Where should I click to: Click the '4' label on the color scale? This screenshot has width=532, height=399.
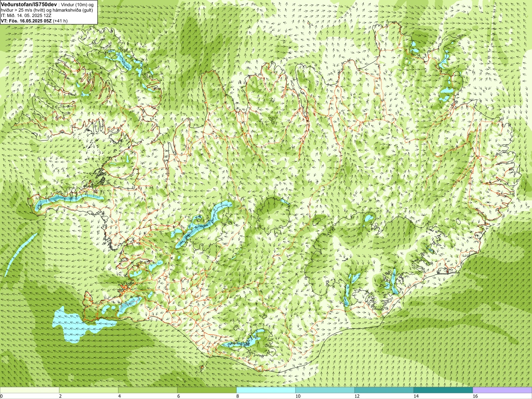pos(119,396)
